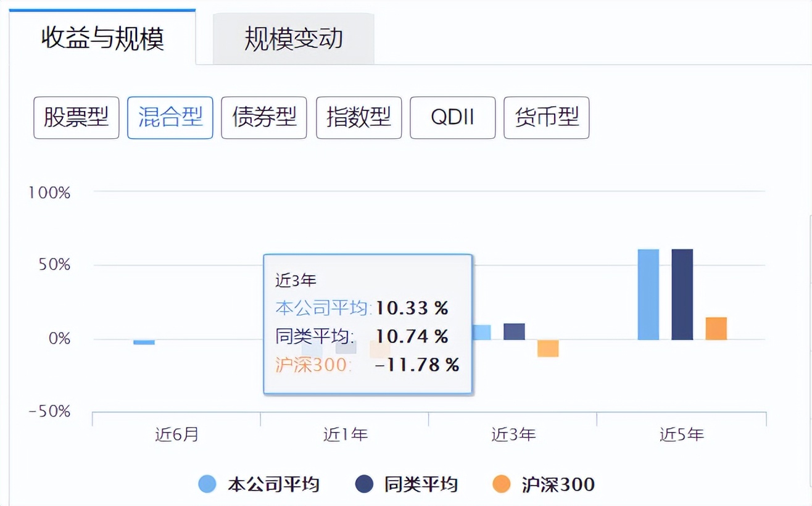Select the 股票型 fund type filter

tap(76, 117)
